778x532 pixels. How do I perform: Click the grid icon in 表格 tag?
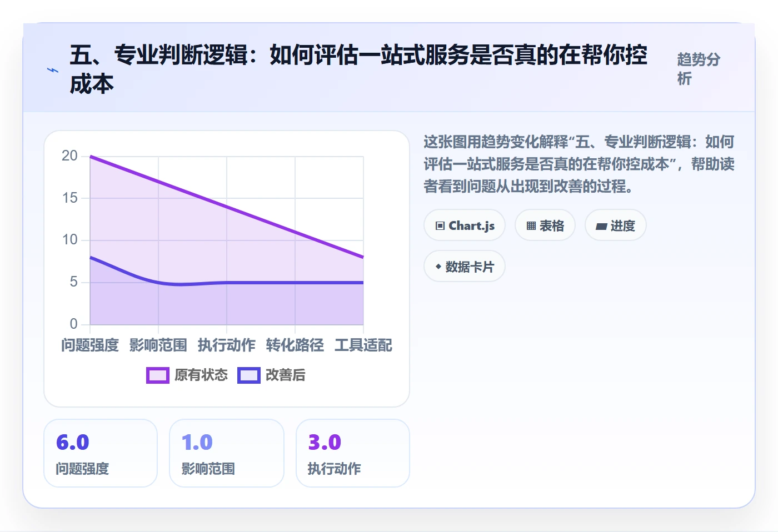pyautogui.click(x=531, y=226)
